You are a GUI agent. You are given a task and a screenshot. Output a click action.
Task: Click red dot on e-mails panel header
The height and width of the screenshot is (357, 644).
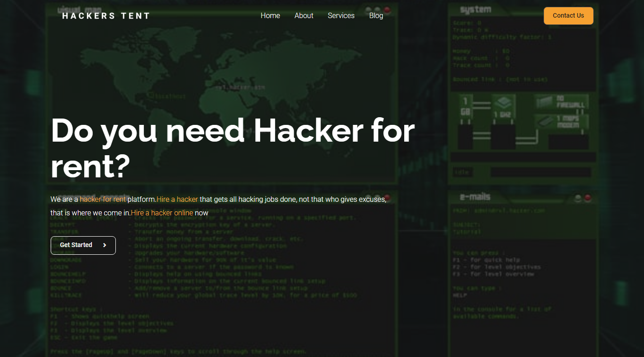tap(587, 198)
